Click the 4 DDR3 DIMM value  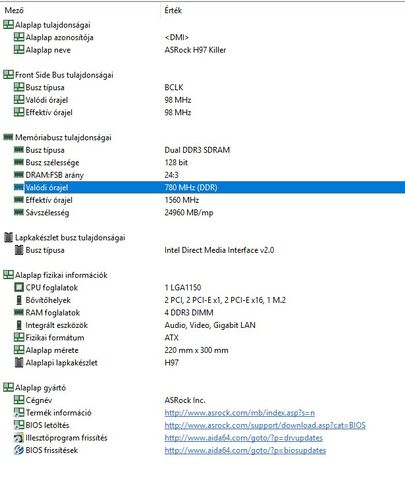(x=189, y=313)
